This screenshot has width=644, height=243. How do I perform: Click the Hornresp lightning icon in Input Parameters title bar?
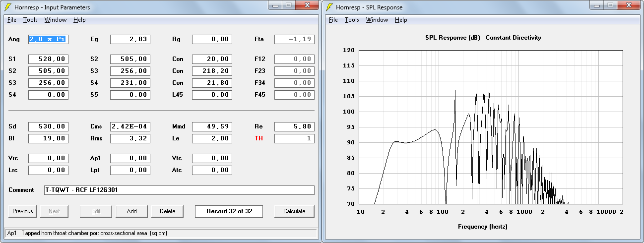click(7, 7)
